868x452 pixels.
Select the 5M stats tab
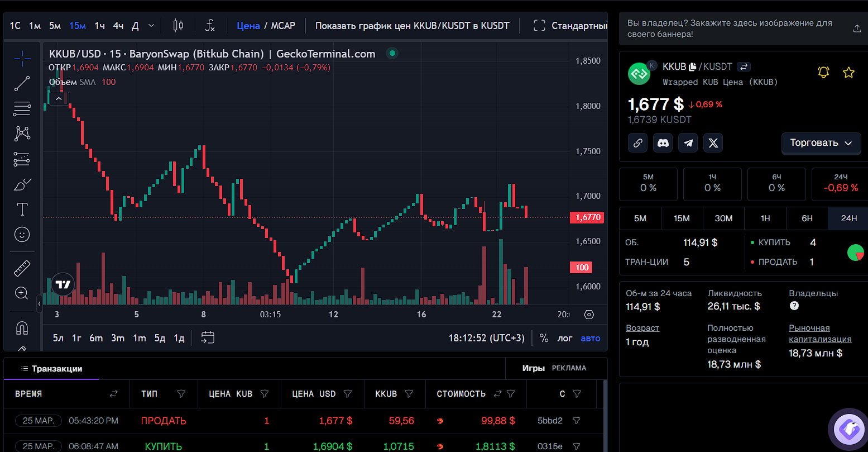(640, 218)
